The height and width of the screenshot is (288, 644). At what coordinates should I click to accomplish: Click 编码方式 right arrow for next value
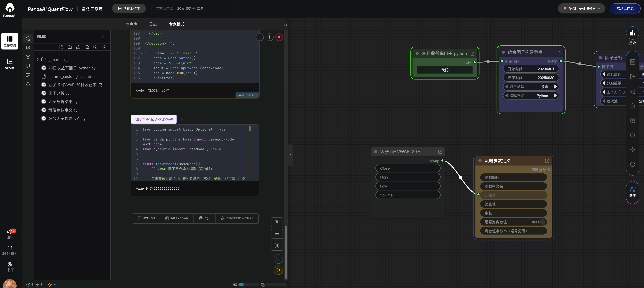click(555, 96)
